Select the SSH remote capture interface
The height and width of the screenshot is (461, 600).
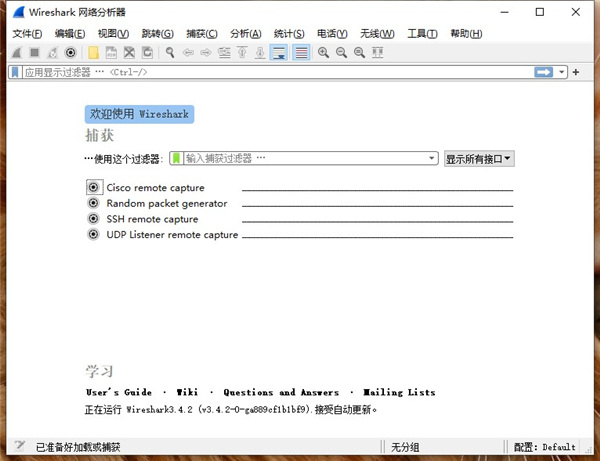coord(152,219)
